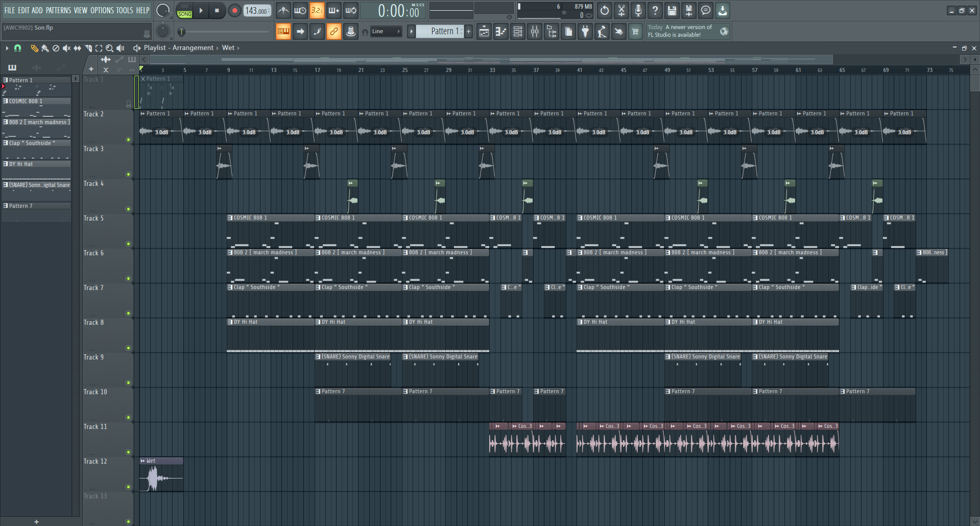Choose the Select marquee tool
This screenshot has width=980, height=526.
click(99, 48)
